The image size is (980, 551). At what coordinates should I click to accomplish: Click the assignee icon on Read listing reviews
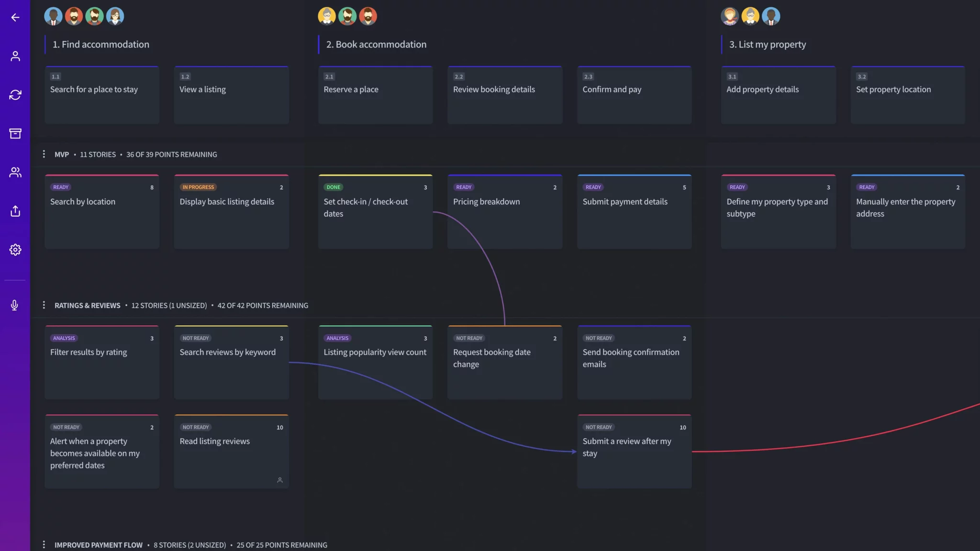pos(280,480)
